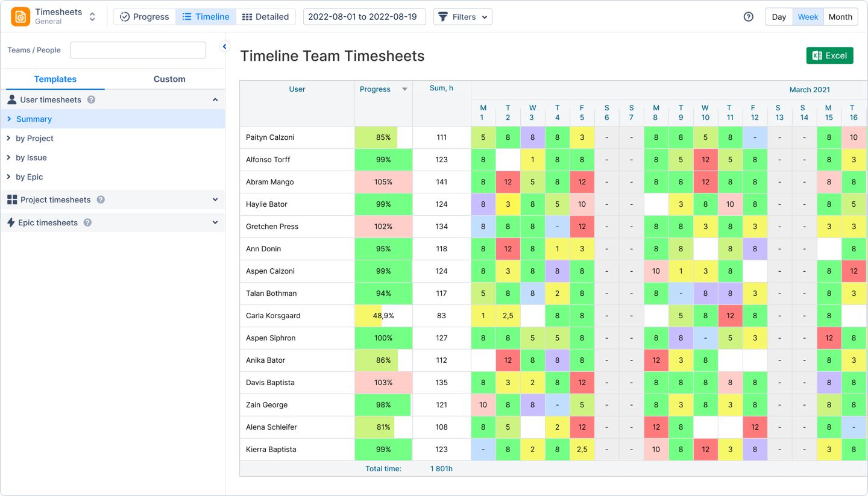
Task: Switch to the Timeline view
Action: (206, 17)
